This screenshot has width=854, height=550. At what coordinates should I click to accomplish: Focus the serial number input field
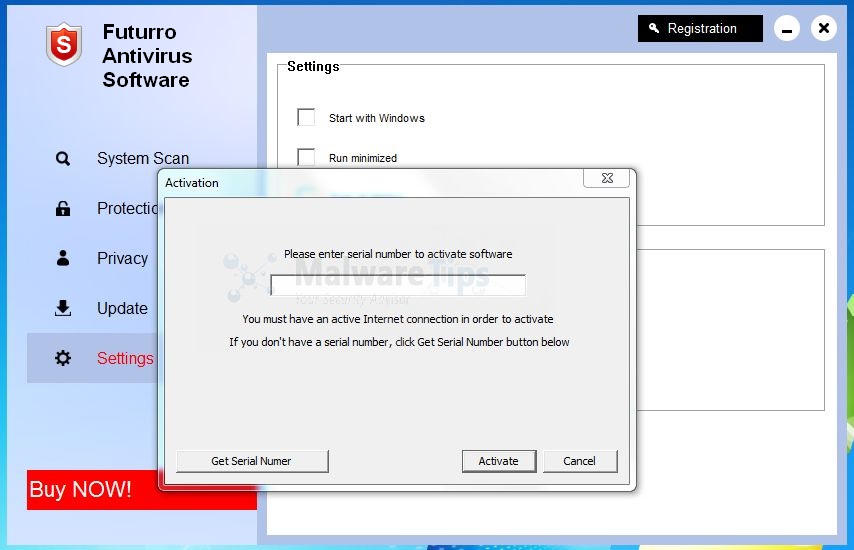(x=398, y=285)
